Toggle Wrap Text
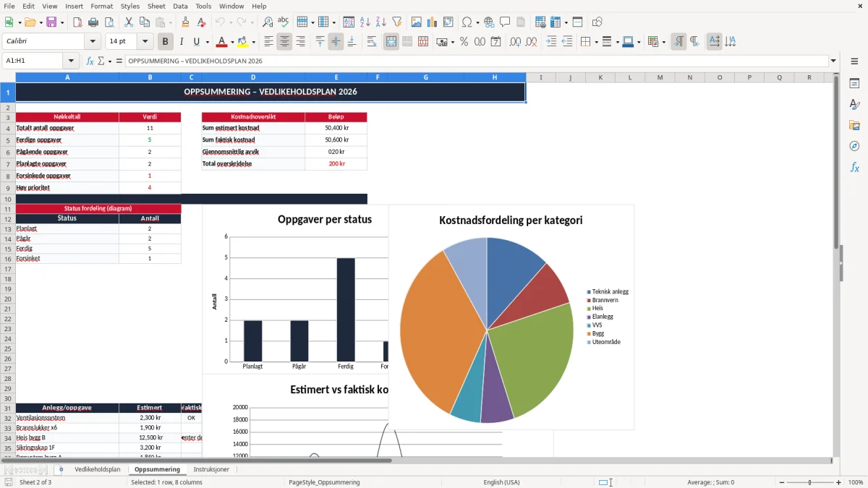 [372, 42]
